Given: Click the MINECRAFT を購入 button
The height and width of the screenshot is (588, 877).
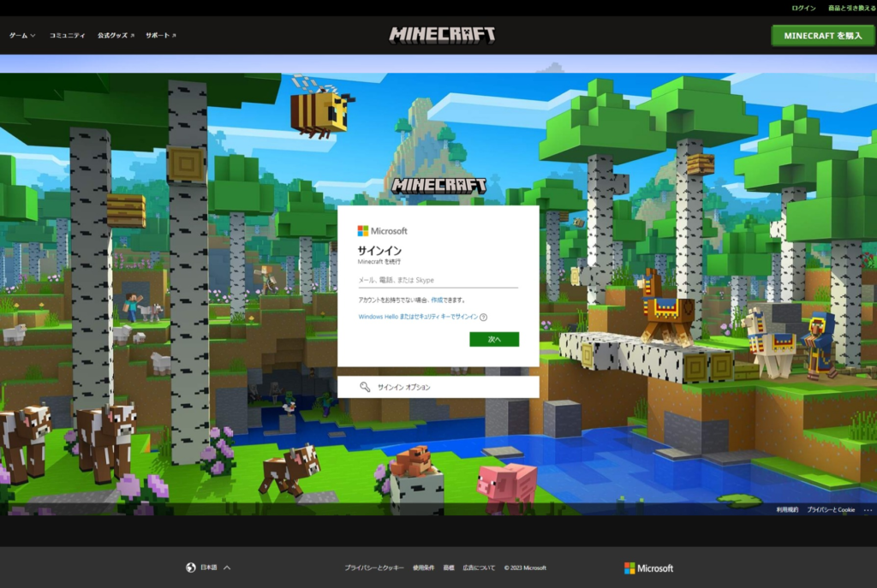Looking at the screenshot, I should coord(823,36).
